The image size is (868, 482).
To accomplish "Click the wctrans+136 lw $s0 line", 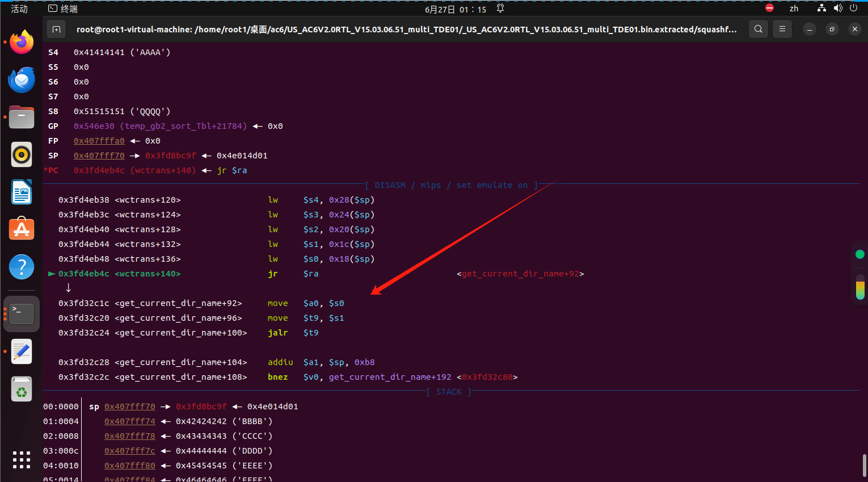I will (x=217, y=259).
